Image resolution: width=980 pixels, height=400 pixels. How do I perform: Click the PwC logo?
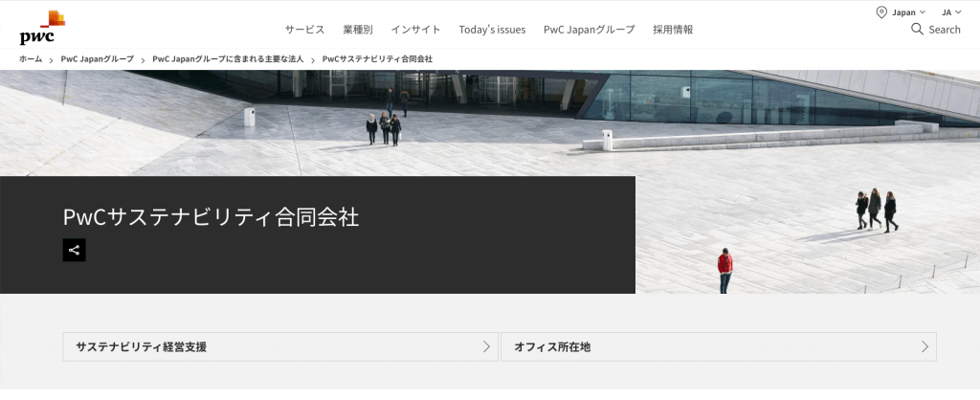[42, 28]
